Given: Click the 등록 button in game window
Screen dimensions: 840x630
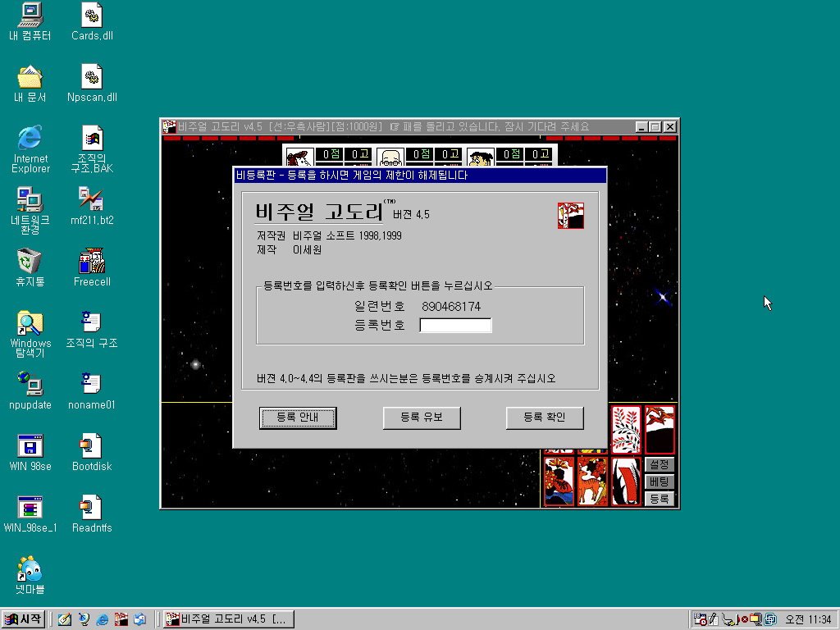Looking at the screenshot, I should pos(660,499).
